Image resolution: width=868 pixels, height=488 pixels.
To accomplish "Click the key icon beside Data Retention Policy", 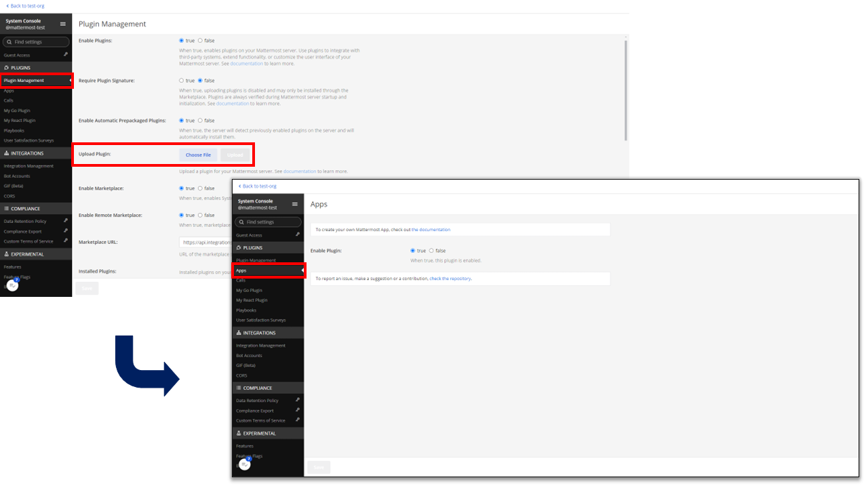I will 66,220.
